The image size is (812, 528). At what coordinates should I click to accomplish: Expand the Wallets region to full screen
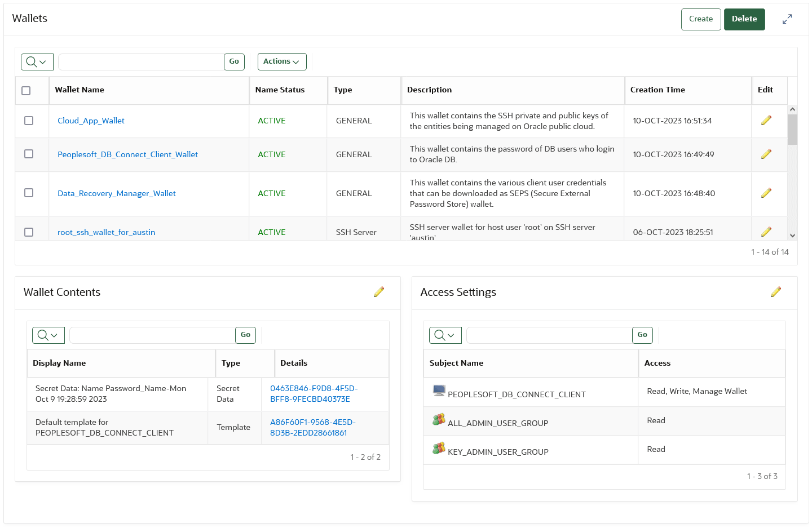(787, 19)
